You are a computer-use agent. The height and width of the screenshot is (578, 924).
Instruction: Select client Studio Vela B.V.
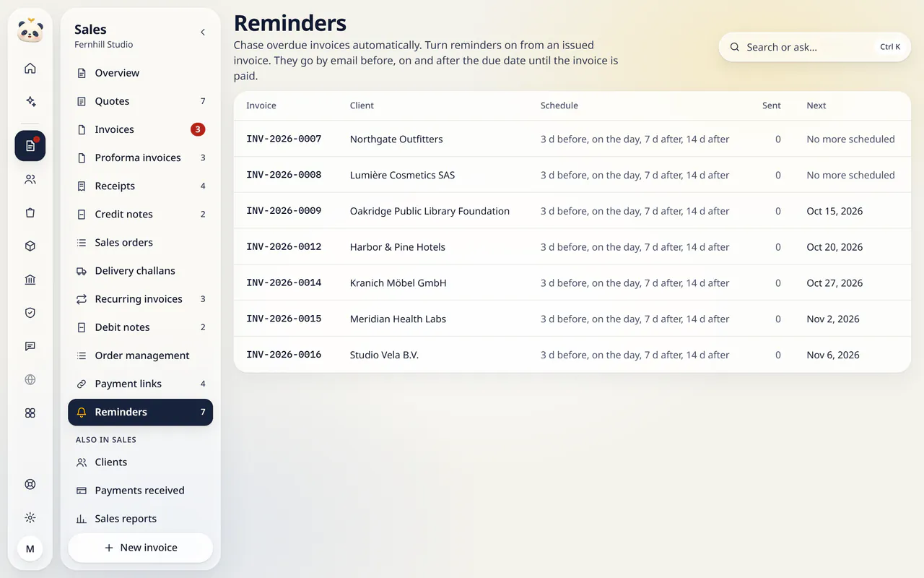(x=384, y=355)
